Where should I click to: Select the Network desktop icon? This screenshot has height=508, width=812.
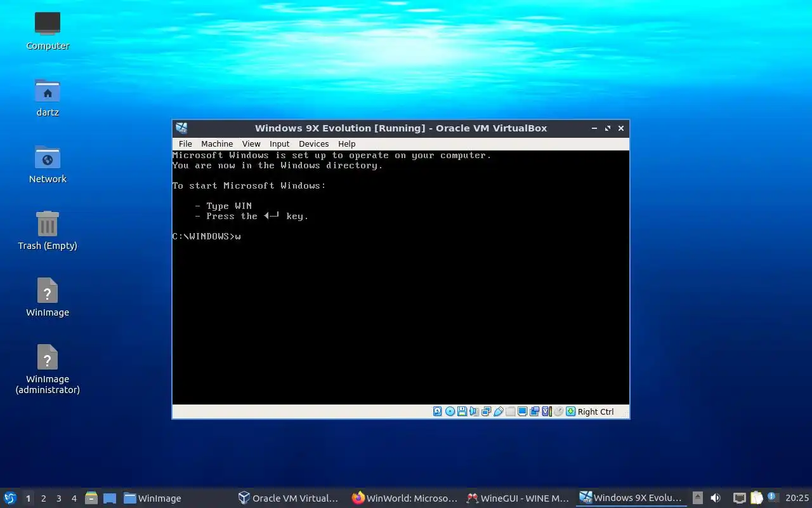click(48, 164)
